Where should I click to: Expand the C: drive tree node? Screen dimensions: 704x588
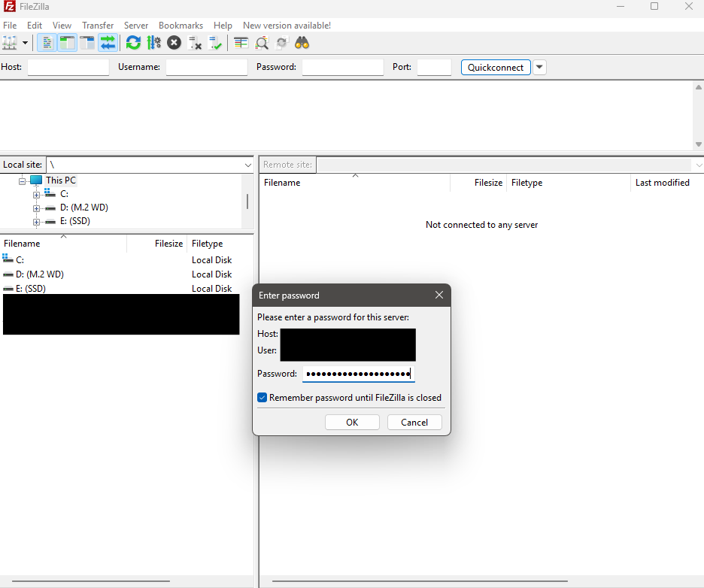(36, 195)
